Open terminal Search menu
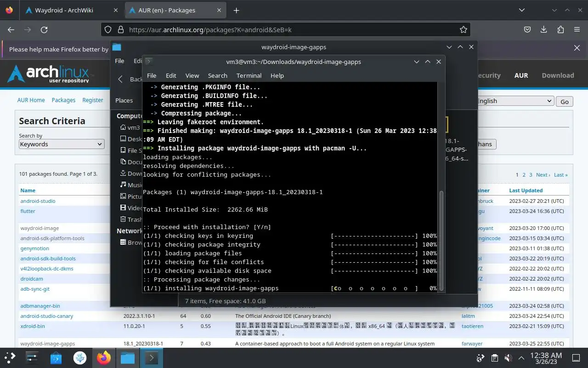The width and height of the screenshot is (588, 368). click(218, 75)
